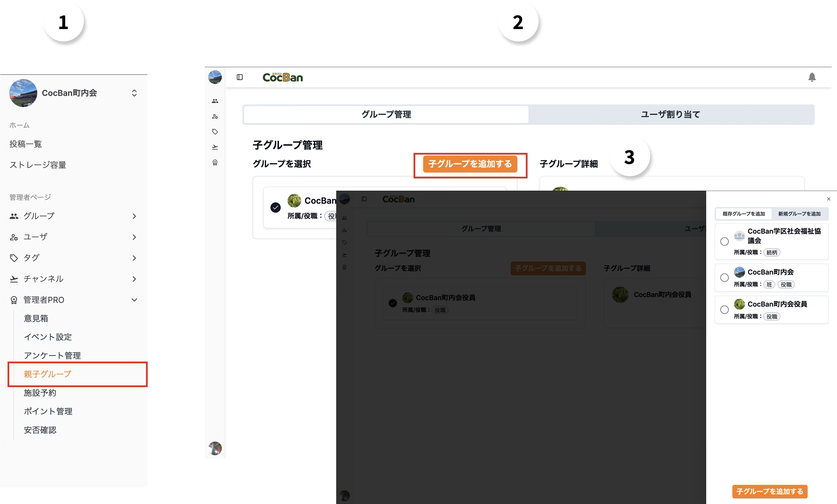Expand the チャンネル menu chevron
Viewport: 837px width, 504px height.
(134, 279)
